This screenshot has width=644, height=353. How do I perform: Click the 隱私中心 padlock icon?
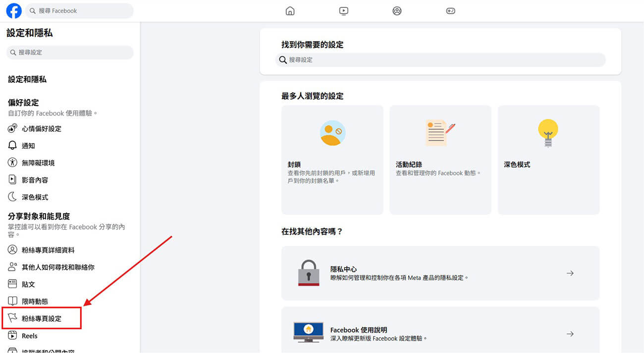(309, 273)
